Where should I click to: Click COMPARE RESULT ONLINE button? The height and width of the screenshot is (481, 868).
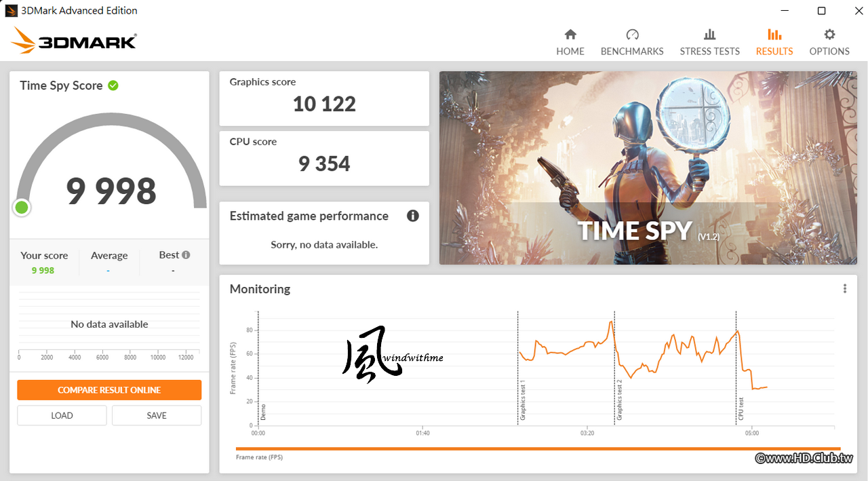[x=109, y=390]
